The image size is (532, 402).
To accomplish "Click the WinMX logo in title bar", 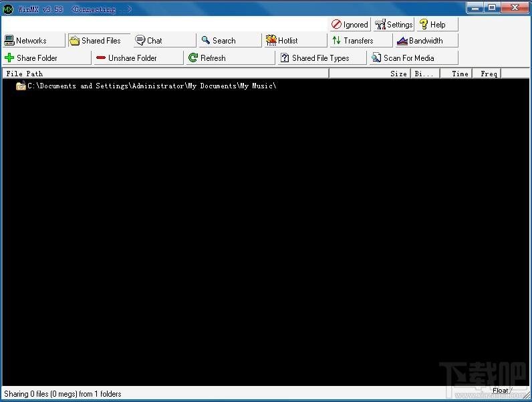I will click(8, 9).
